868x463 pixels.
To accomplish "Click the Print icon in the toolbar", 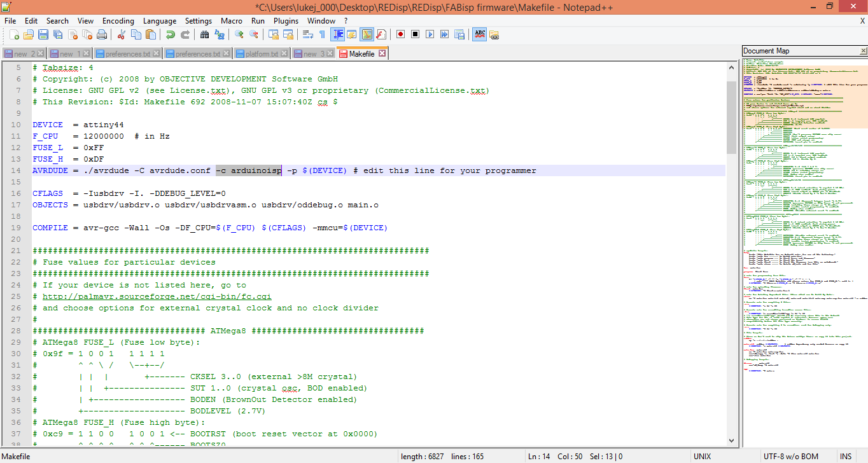I will (102, 34).
